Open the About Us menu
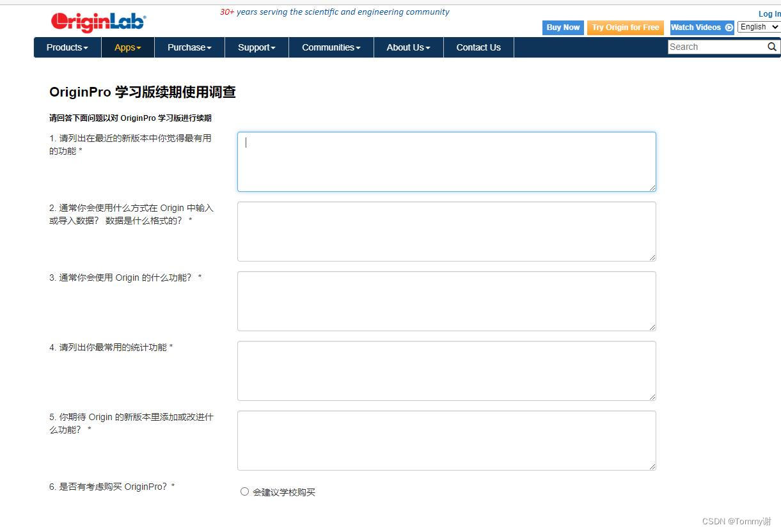Image resolution: width=781 pixels, height=532 pixels. point(408,47)
